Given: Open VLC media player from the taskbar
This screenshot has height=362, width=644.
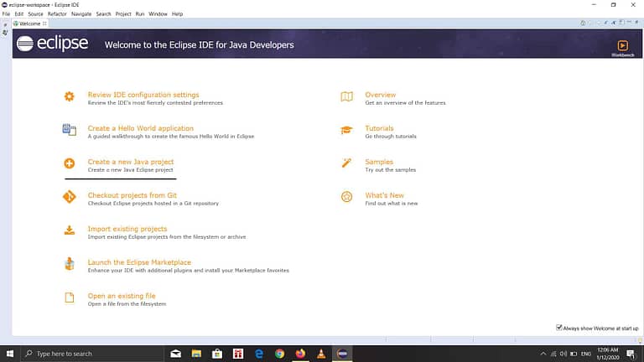Looking at the screenshot, I should tap(321, 354).
